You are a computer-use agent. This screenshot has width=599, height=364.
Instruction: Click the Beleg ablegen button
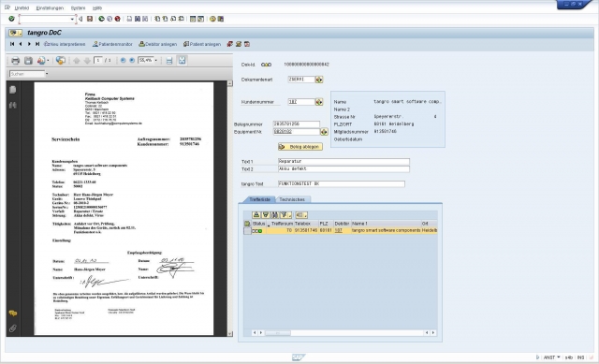[x=300, y=147]
